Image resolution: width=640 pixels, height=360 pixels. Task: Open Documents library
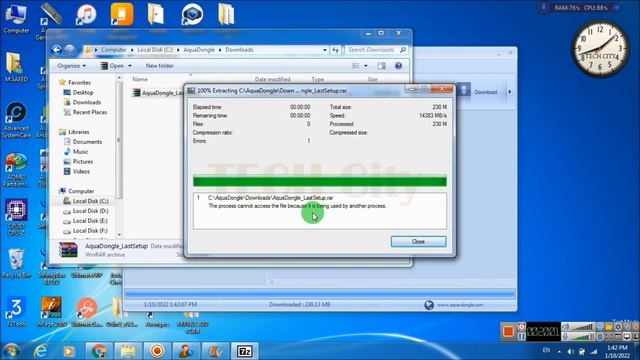point(87,142)
